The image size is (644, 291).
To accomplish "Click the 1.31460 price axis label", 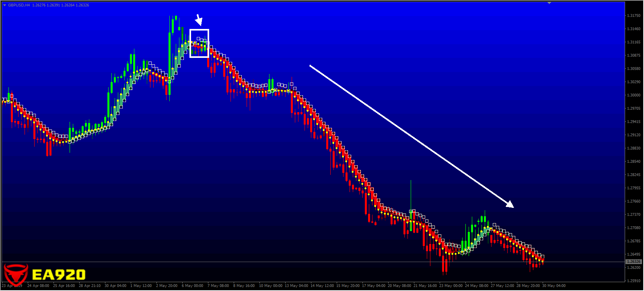I will 634,29.
